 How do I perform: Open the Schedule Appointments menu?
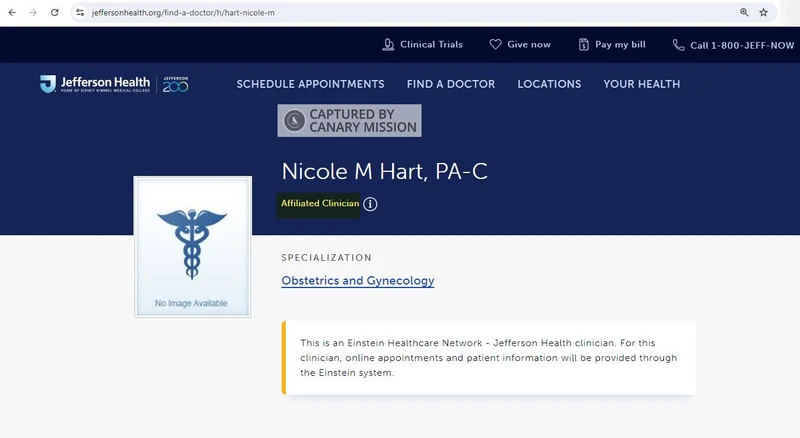point(310,84)
